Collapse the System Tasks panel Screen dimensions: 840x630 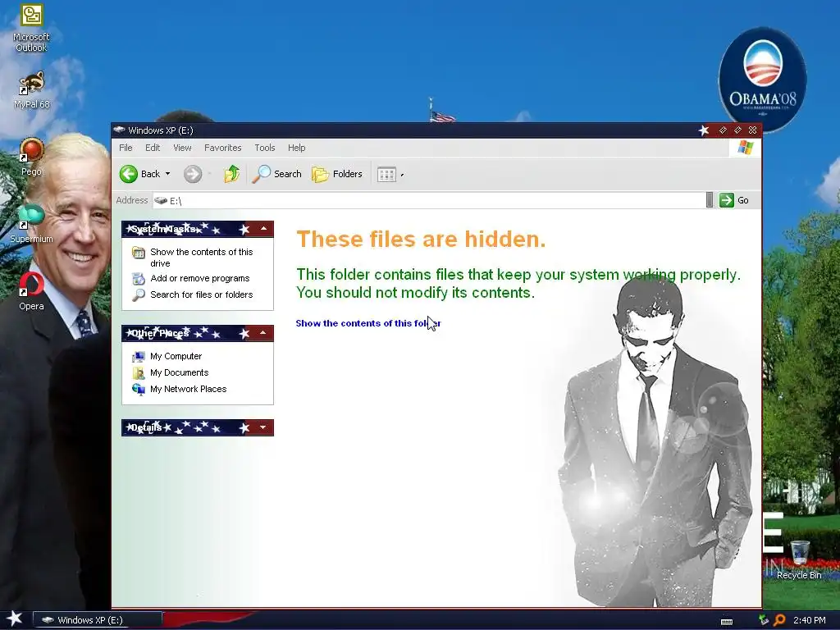pyautogui.click(x=263, y=229)
